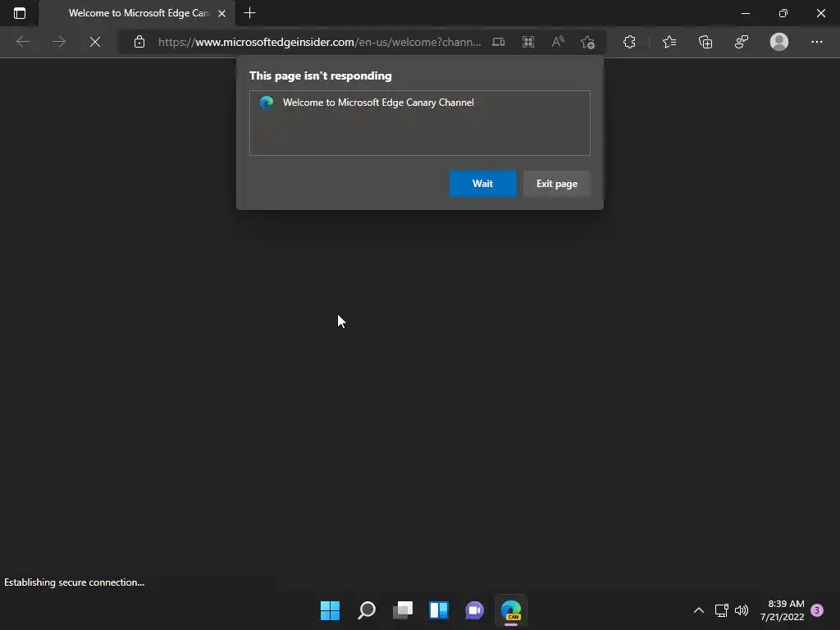The height and width of the screenshot is (630, 840).
Task: Go back using the back arrow
Action: 23,42
